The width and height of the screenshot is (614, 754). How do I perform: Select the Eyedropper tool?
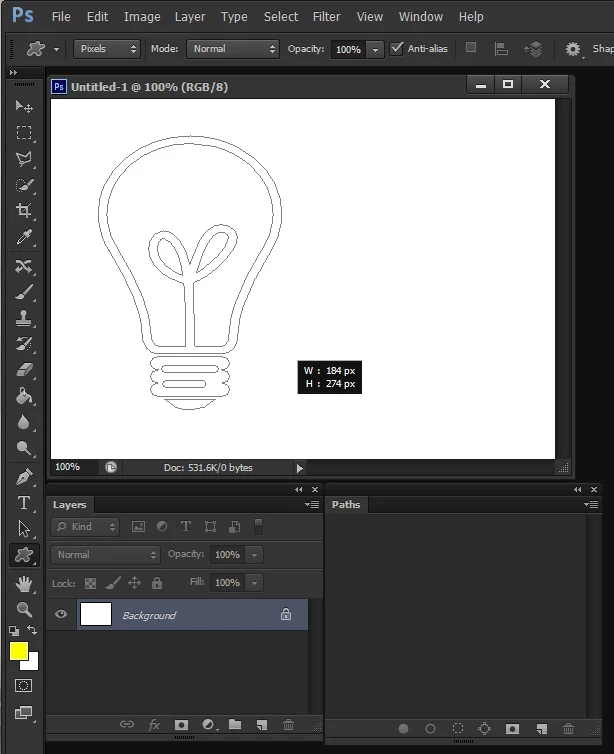[24, 237]
